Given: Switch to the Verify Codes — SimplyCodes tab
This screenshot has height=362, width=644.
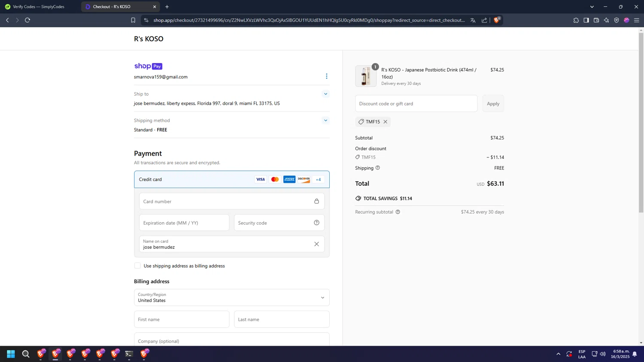Looking at the screenshot, I should (x=39, y=7).
